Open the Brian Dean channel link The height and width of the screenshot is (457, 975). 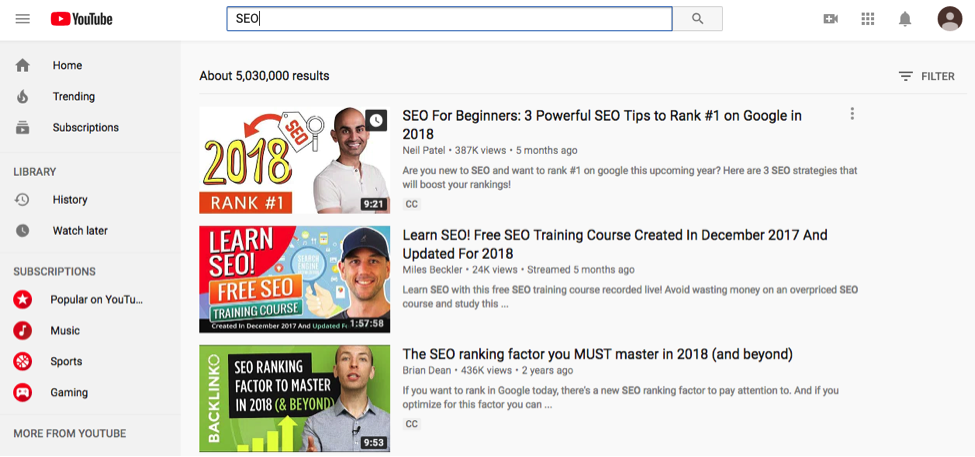coord(426,371)
